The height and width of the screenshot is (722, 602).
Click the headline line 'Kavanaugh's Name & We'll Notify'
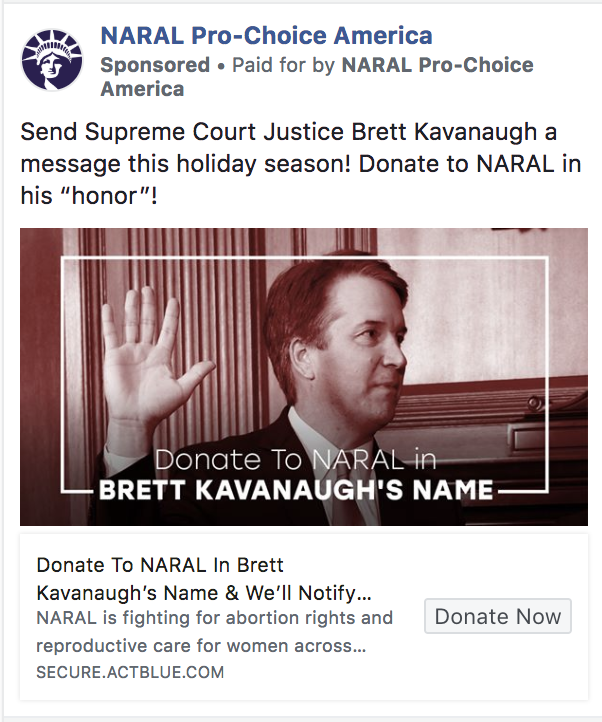tap(204, 593)
